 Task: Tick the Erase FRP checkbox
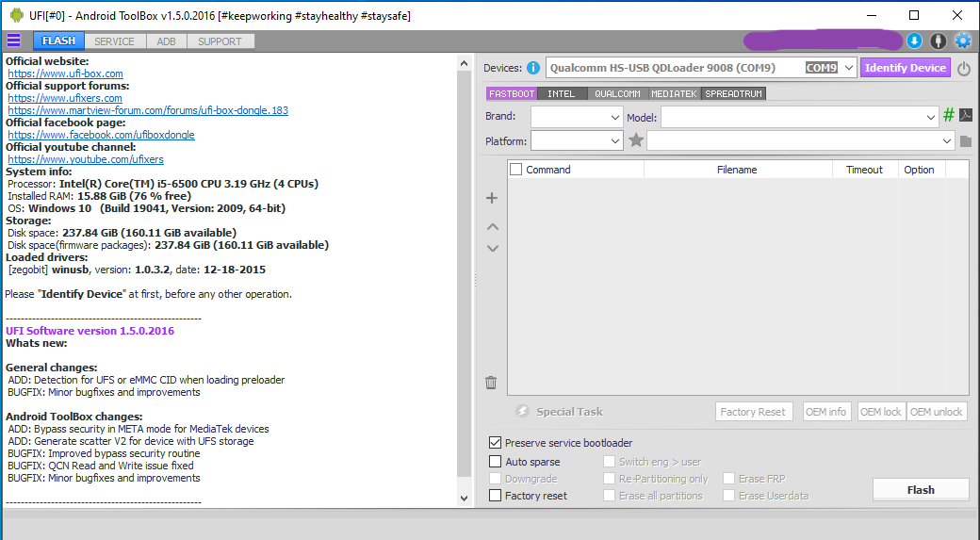coord(728,478)
